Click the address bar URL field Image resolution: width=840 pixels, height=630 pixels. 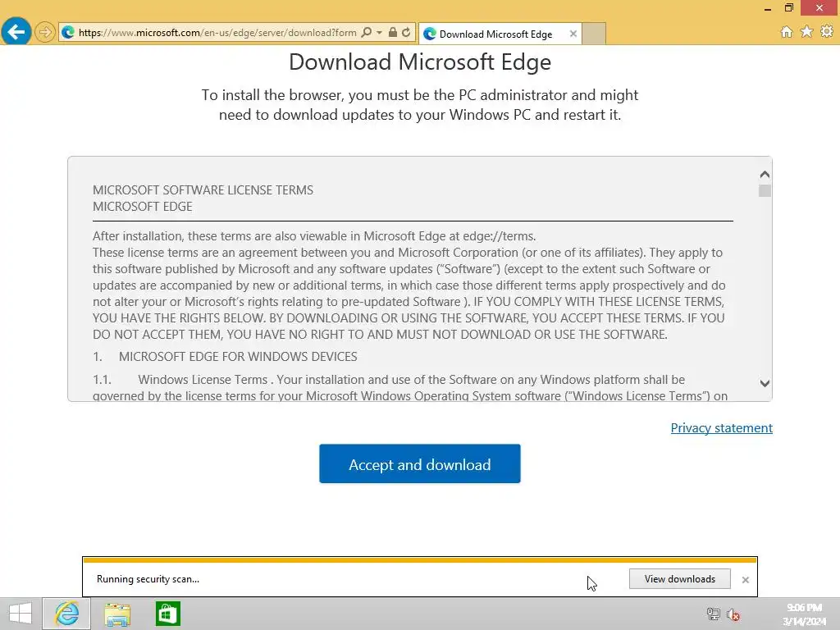(217, 33)
